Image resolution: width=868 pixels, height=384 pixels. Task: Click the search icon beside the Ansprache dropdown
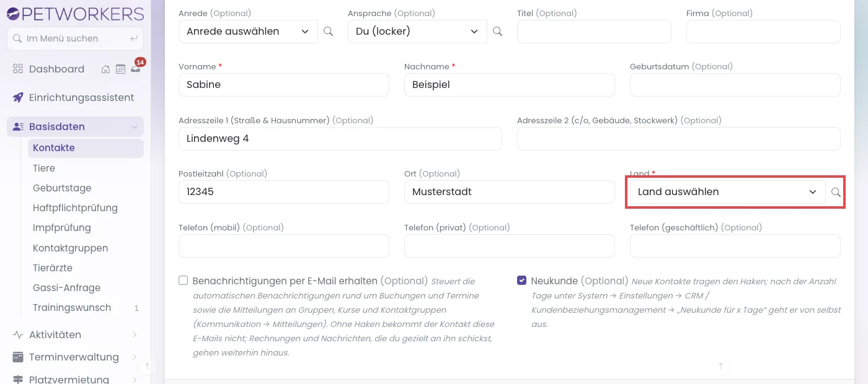(x=497, y=32)
